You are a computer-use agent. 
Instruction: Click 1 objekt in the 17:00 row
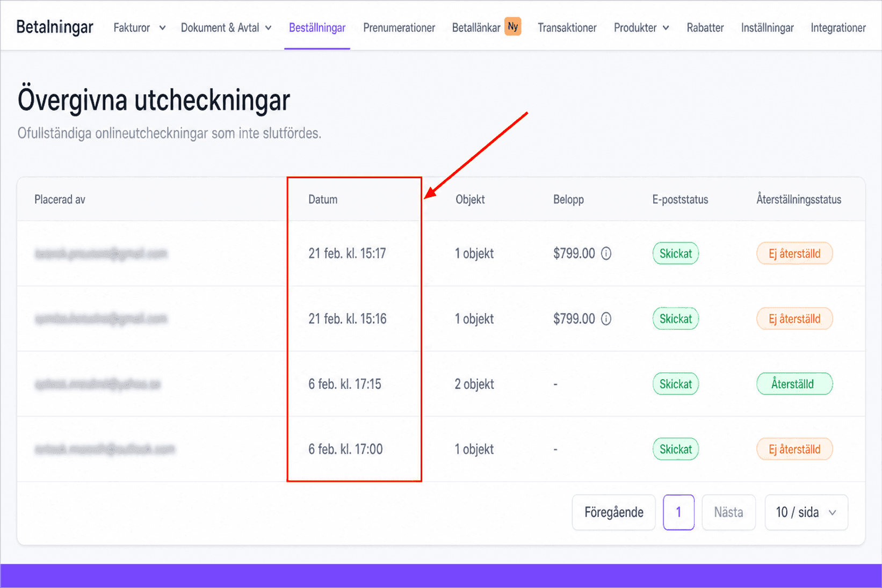point(474,449)
